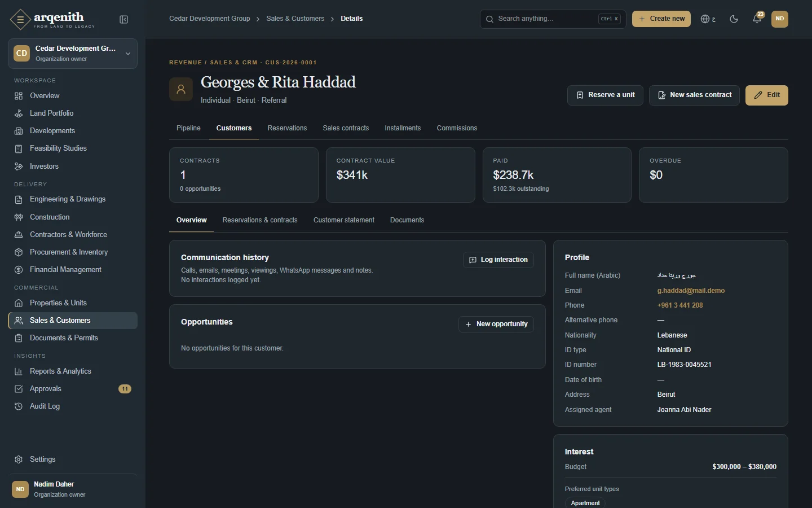Open Contractors & Workforce
Viewport: 812px width, 508px height.
click(x=73, y=235)
